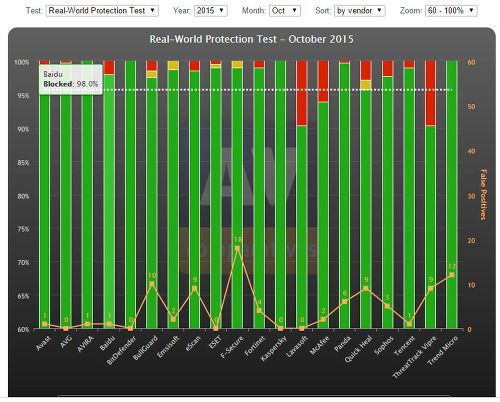Click the Trend Micro green bar
This screenshot has width=500, height=402.
(452, 195)
